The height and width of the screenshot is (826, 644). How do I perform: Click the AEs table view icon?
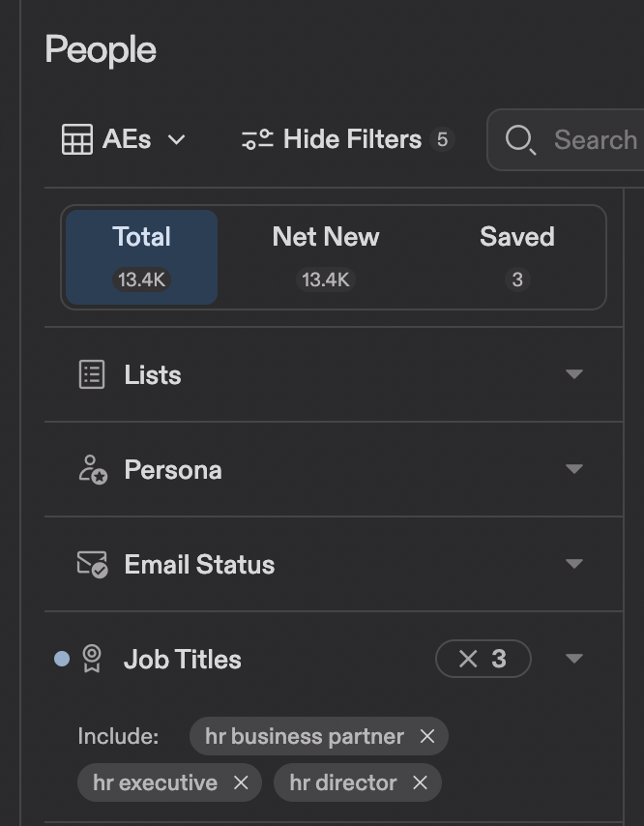77,139
